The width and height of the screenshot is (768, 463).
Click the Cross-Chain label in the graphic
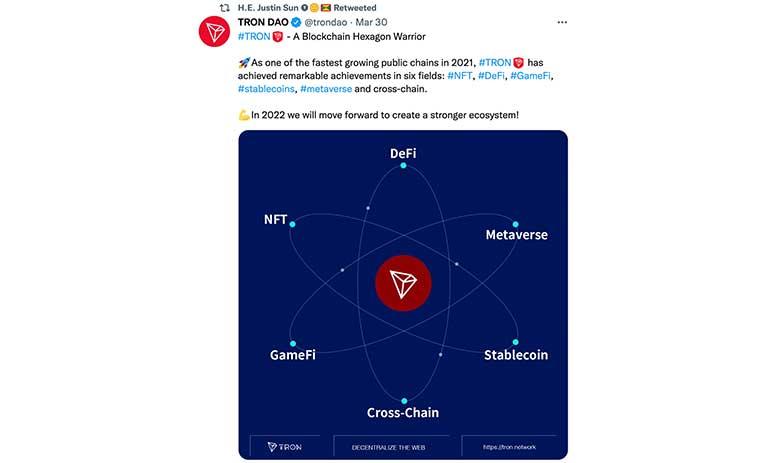coord(403,413)
